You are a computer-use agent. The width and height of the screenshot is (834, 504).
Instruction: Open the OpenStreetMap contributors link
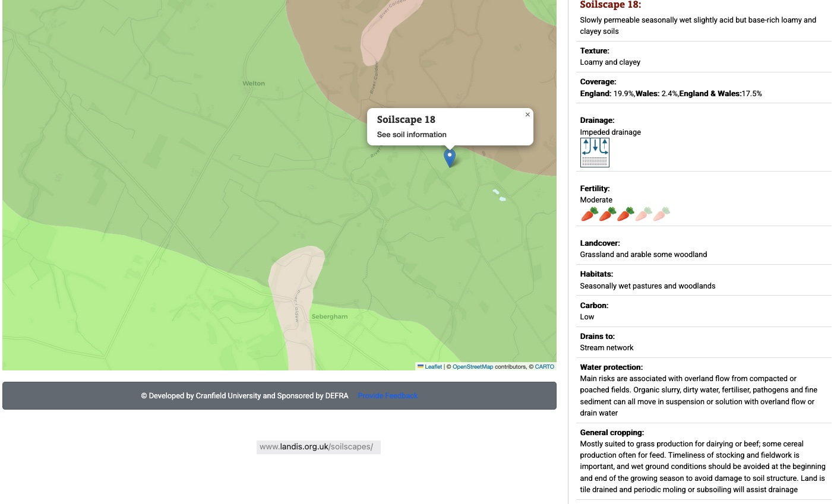click(472, 367)
